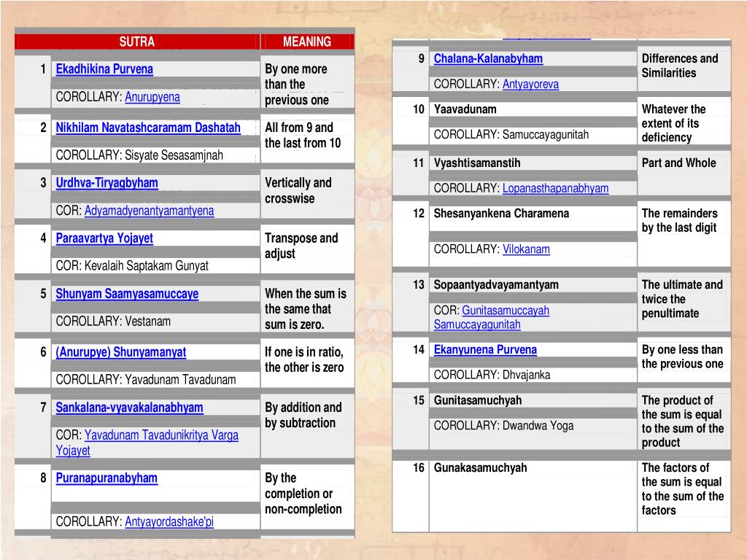The width and height of the screenshot is (747, 560).
Task: Open the Antyayoreva corollary link
Action: (x=531, y=85)
